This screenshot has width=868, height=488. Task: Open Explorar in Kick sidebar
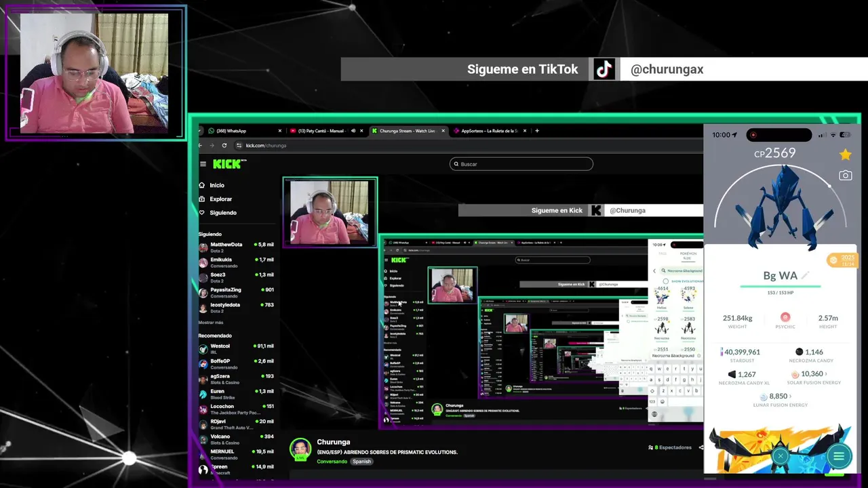coord(221,199)
